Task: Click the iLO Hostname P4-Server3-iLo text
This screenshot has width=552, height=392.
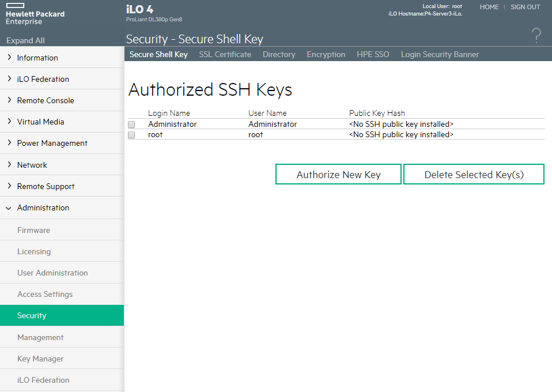Action: click(425, 14)
